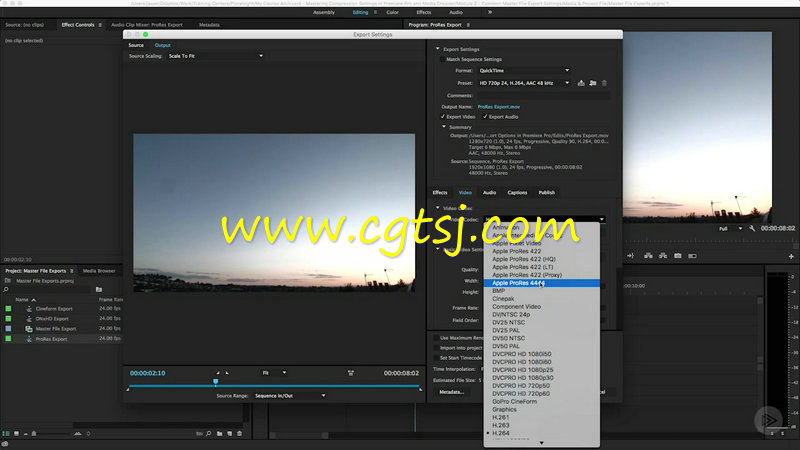The image size is (800, 450).
Task: Switch to the Effects export tab
Action: (x=440, y=193)
